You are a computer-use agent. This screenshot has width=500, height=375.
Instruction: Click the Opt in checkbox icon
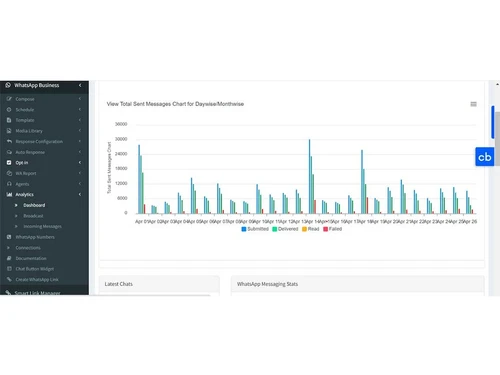tap(9, 163)
